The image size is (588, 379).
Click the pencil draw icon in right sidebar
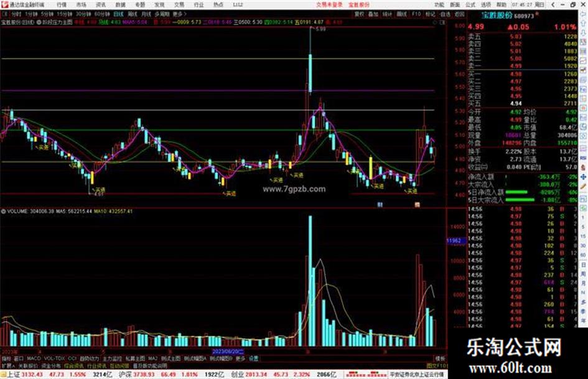(584, 186)
